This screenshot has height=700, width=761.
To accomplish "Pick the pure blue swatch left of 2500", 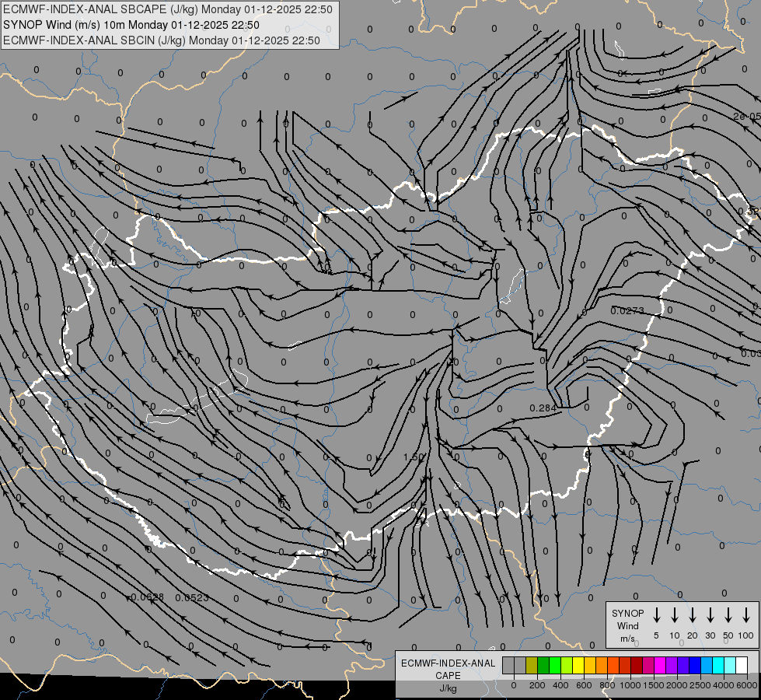I will 695,665.
